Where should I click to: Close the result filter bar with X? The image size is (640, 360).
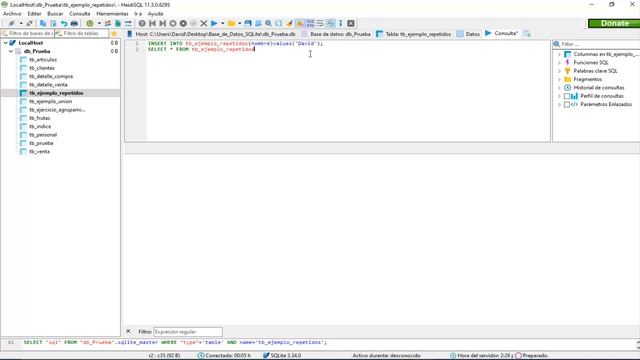[x=128, y=331]
